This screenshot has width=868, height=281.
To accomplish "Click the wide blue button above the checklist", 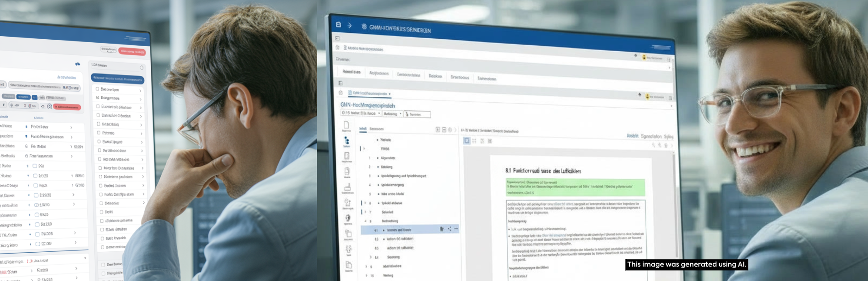I will (118, 78).
